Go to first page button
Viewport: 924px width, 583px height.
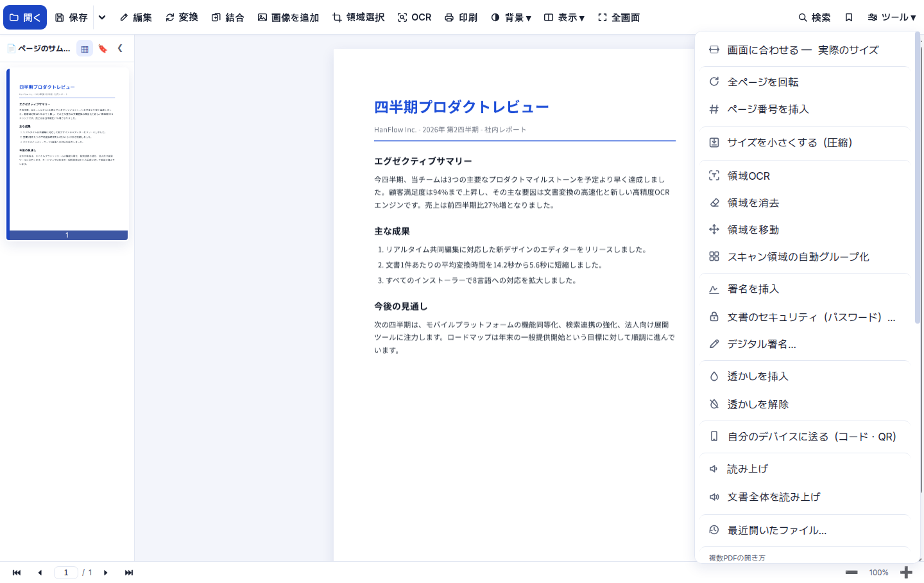pyautogui.click(x=17, y=573)
